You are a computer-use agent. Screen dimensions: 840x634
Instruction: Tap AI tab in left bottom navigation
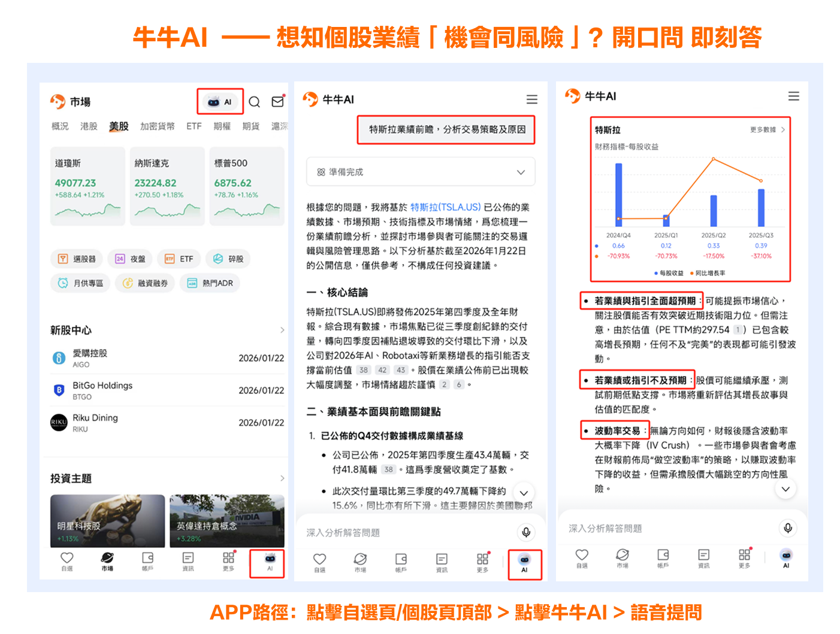tap(270, 562)
